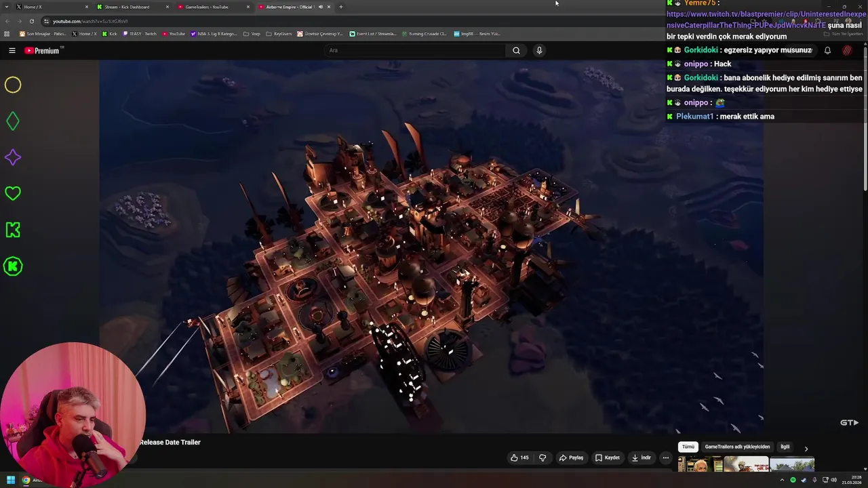
Task: Open Chrome from the taskbar
Action: point(26,480)
